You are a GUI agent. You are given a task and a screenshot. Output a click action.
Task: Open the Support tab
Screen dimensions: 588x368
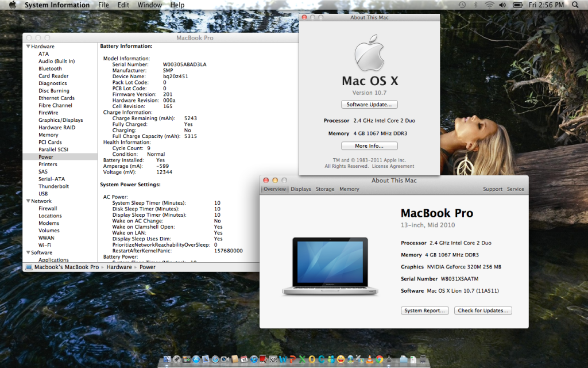pyautogui.click(x=493, y=189)
